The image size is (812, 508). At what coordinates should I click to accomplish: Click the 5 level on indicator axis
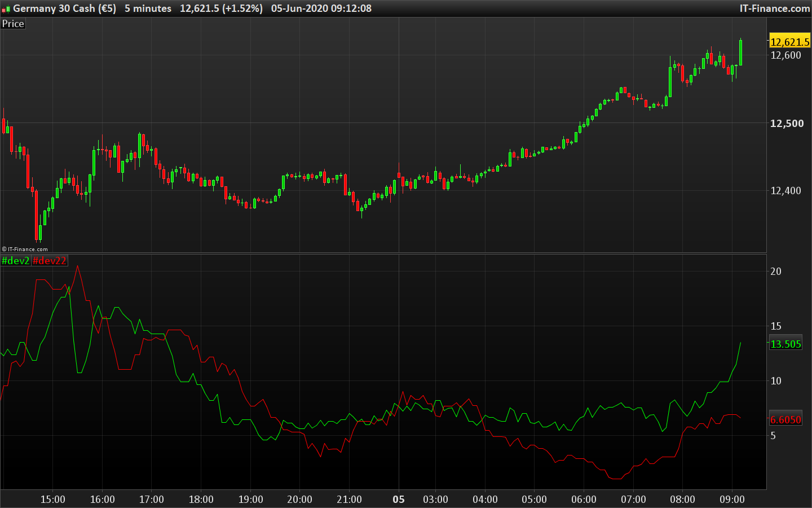pyautogui.click(x=773, y=436)
